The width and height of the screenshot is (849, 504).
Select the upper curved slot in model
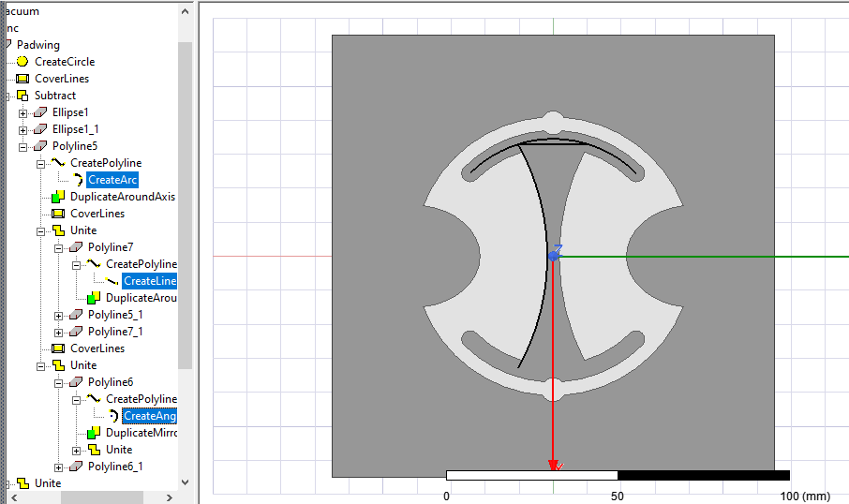pyautogui.click(x=553, y=155)
